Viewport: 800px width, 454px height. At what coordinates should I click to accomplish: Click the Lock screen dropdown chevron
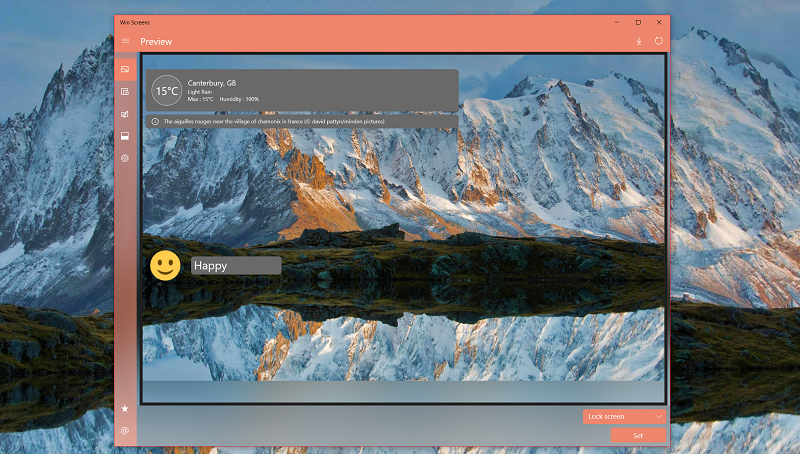659,417
